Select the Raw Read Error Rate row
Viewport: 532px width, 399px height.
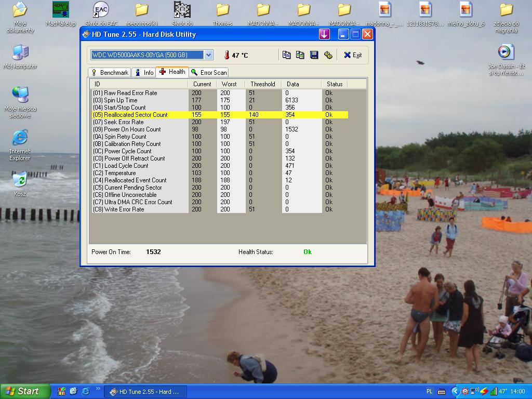click(219, 92)
